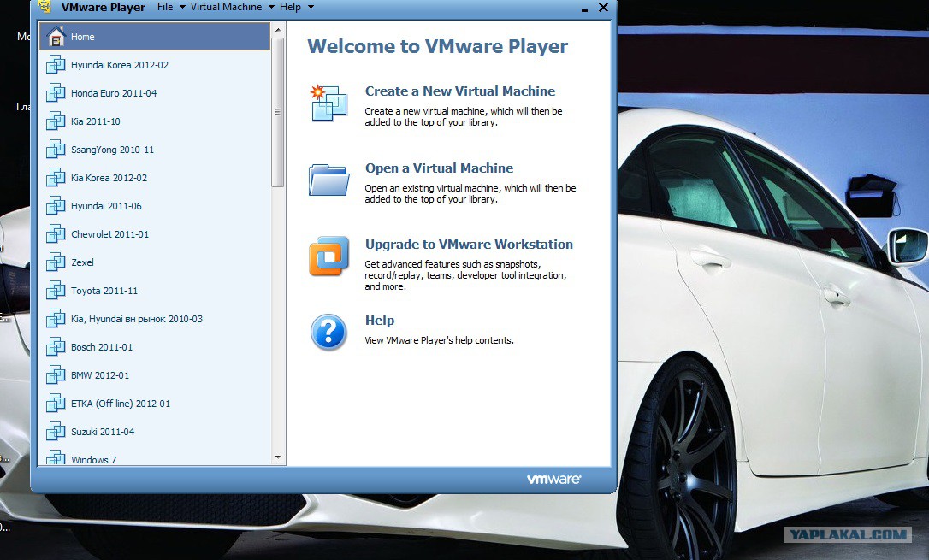
Task: Select Zexel virtual machine
Action: (x=155, y=262)
